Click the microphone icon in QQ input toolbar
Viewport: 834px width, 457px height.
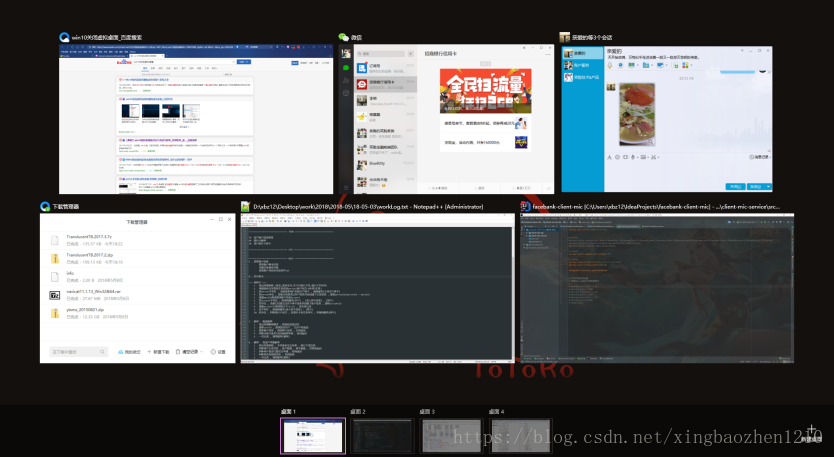click(x=633, y=157)
